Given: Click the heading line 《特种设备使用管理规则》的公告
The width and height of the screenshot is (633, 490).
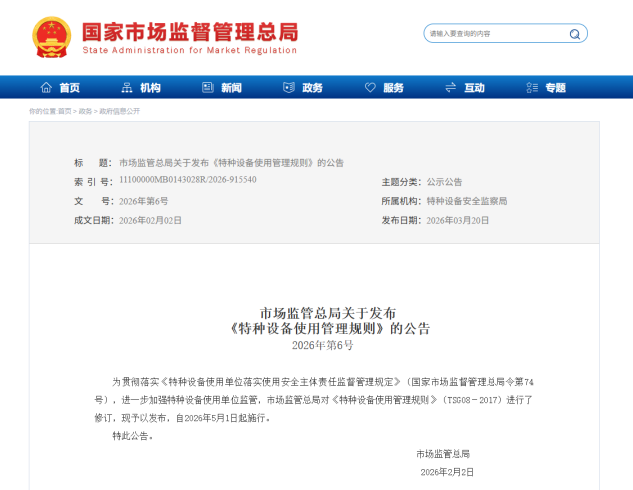Looking at the screenshot, I should coord(329,329).
